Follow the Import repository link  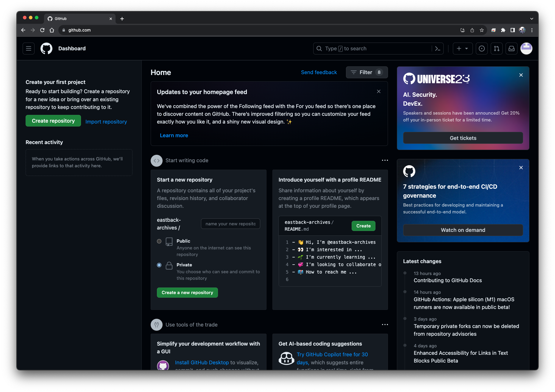(106, 122)
